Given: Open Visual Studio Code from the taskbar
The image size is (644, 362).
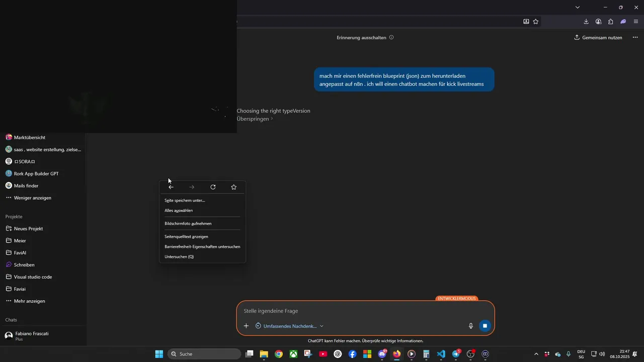Looking at the screenshot, I should pos(441,354).
